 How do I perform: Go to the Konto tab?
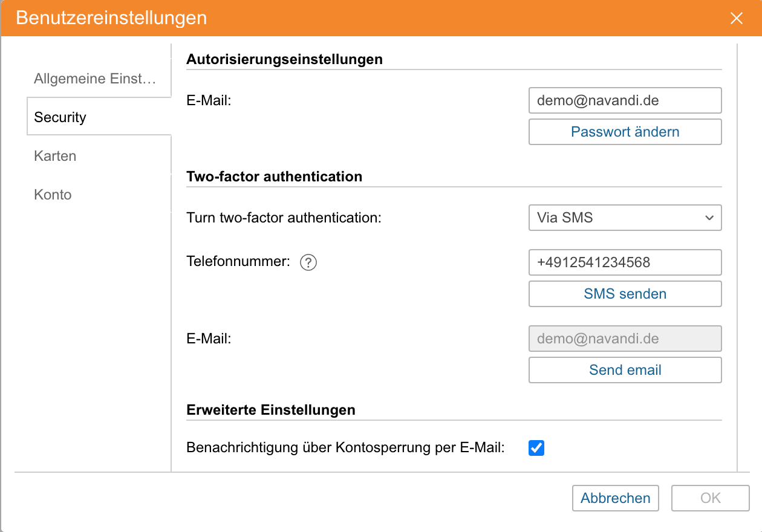[x=53, y=195]
